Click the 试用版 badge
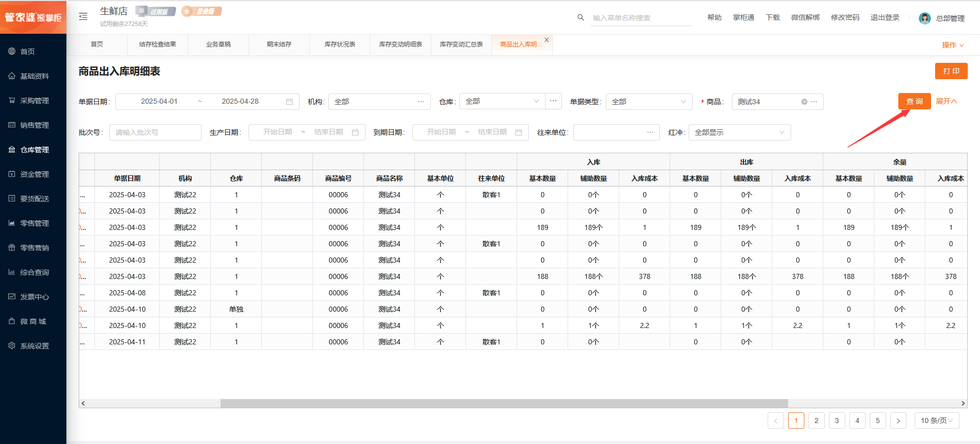Image resolution: width=980 pixels, height=444 pixels. point(156,11)
